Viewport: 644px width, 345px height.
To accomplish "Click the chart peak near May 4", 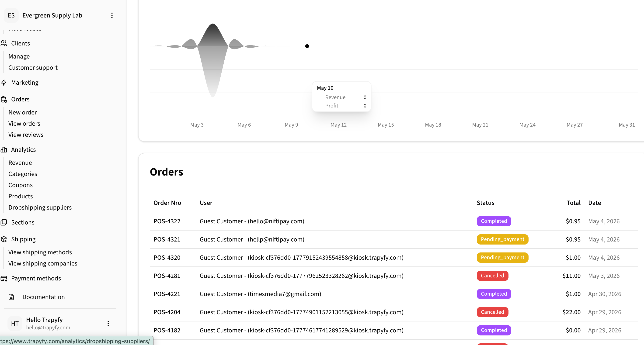I will pos(213,24).
